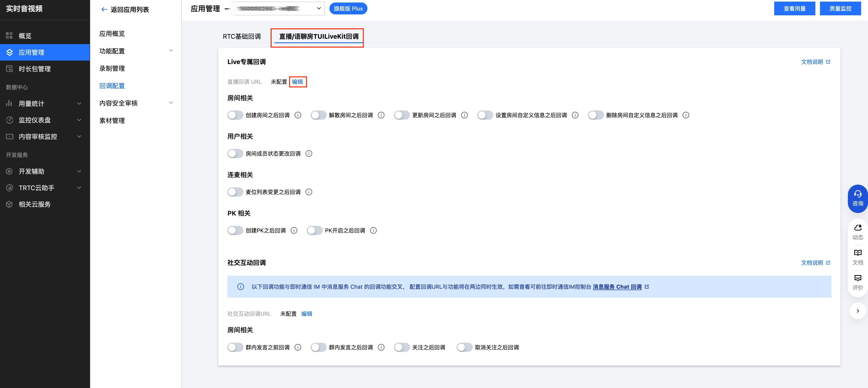Click info icon next to PK开启之后回调
Viewport: 868px width, 388px height.
373,230
